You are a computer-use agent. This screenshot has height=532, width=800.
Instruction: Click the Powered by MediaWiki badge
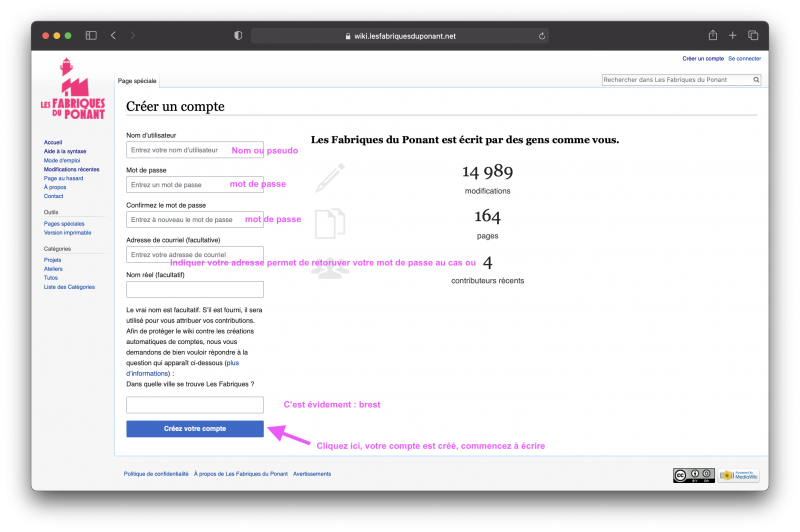tap(739, 475)
